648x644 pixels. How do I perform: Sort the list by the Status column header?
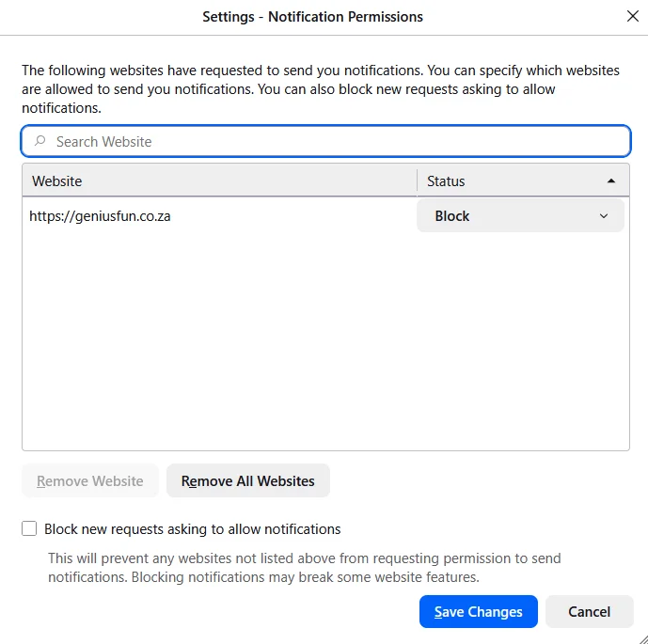[508, 181]
